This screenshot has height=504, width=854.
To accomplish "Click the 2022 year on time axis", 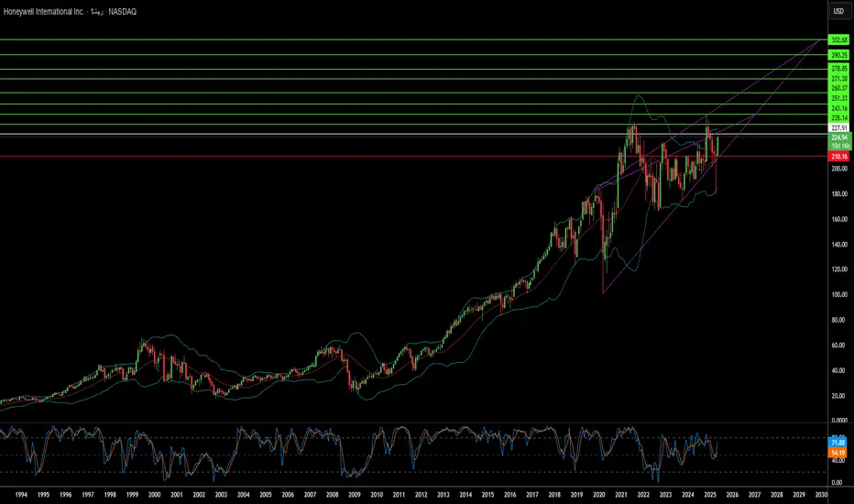I will (x=644, y=495).
